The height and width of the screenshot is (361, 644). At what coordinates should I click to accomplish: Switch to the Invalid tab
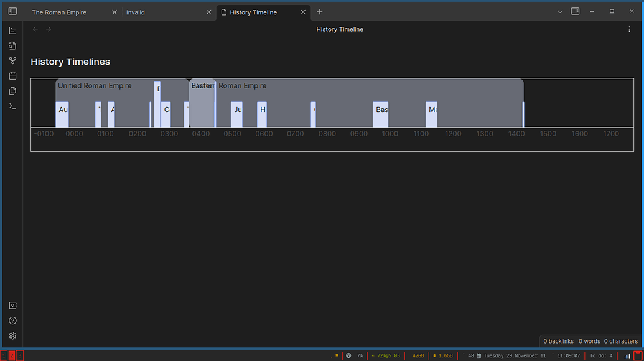point(136,12)
